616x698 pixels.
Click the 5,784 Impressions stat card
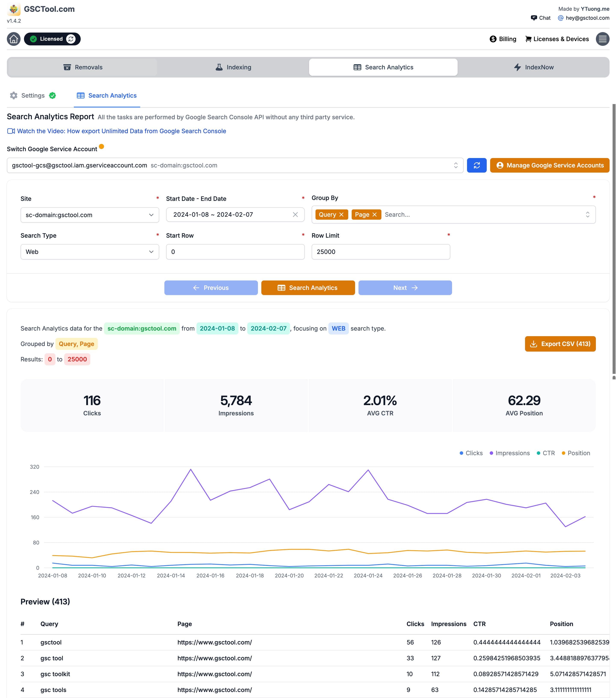point(236,405)
